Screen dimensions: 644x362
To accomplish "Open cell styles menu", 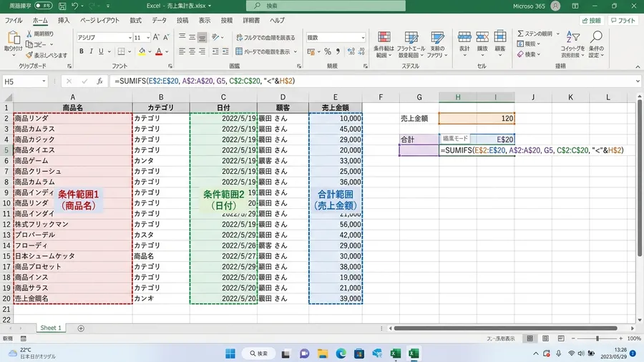I will coord(437,44).
